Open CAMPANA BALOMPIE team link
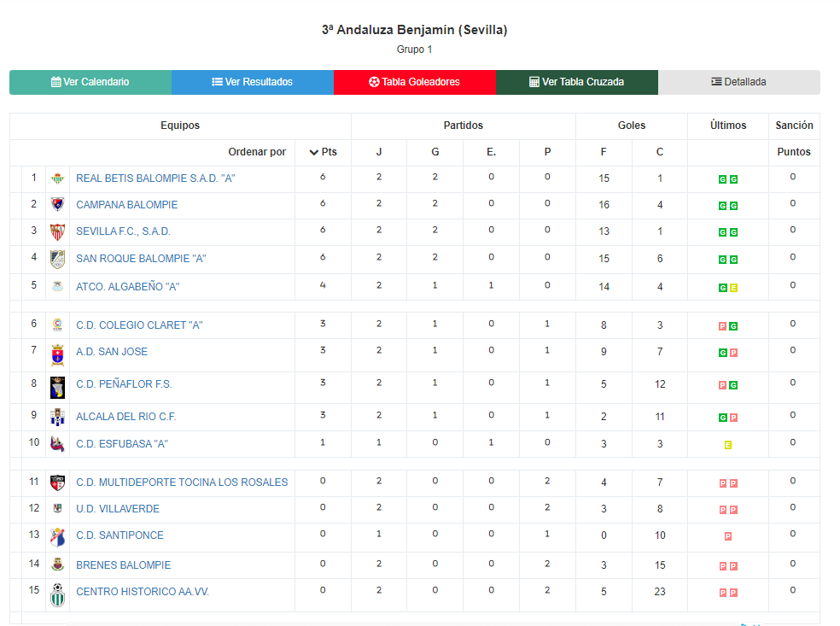The image size is (840, 626). pyautogui.click(x=127, y=205)
